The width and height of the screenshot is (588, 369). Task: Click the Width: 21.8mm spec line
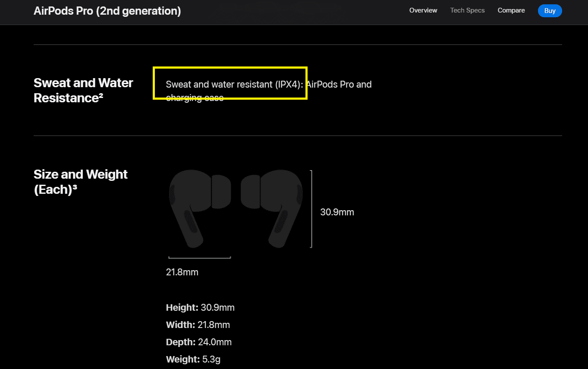click(198, 325)
